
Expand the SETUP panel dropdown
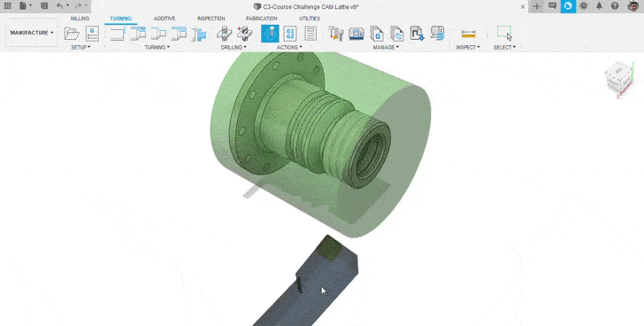[80, 47]
